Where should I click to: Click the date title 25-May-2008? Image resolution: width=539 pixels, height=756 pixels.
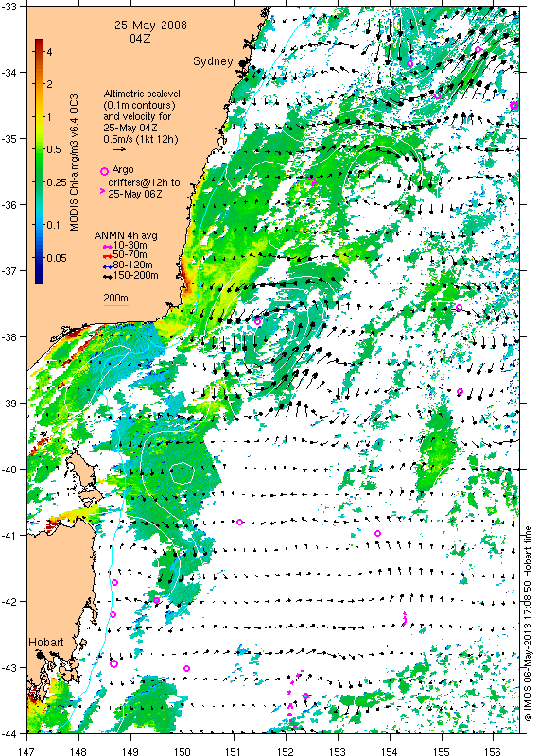(x=150, y=26)
